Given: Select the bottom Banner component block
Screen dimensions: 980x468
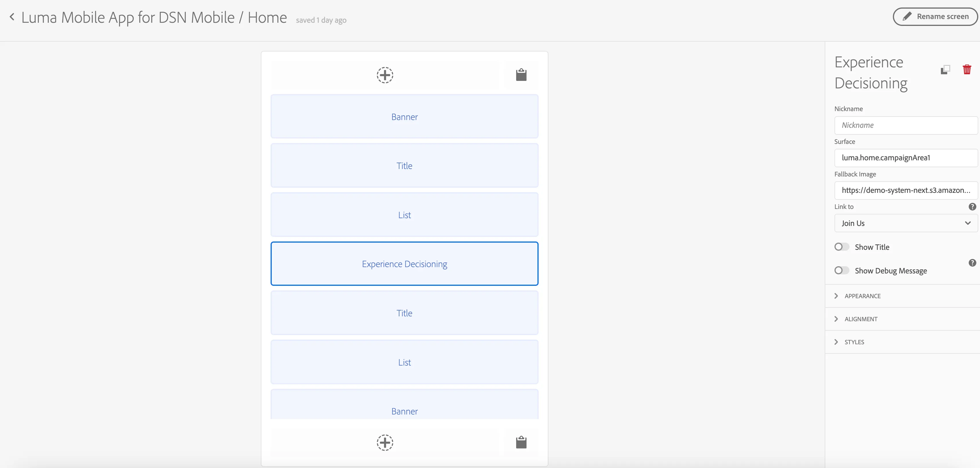Looking at the screenshot, I should pos(404,404).
